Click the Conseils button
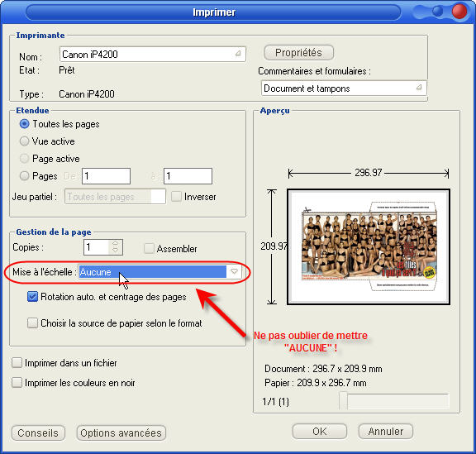 click(x=38, y=432)
